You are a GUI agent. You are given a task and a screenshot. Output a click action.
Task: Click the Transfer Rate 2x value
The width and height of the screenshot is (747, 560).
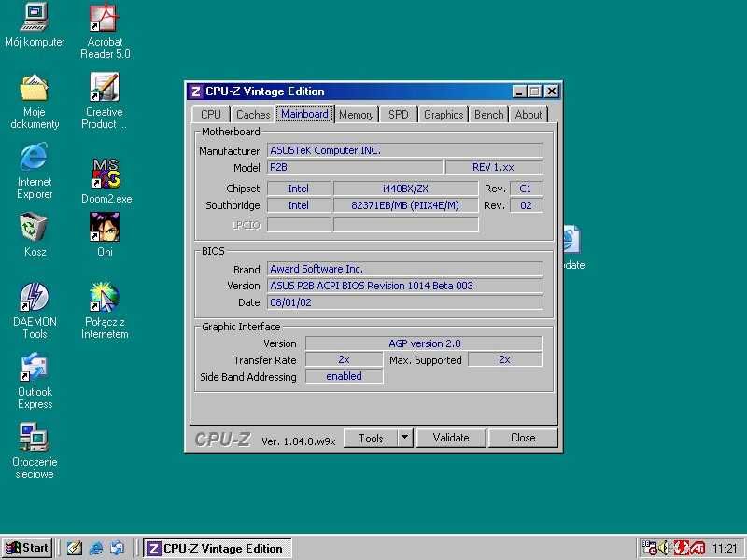pyautogui.click(x=344, y=359)
